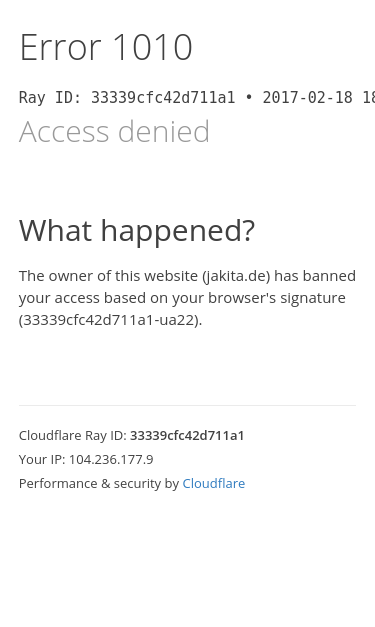Click the bold Cloudflare Ray ID value
The height and width of the screenshot is (627, 375).
[x=187, y=435]
